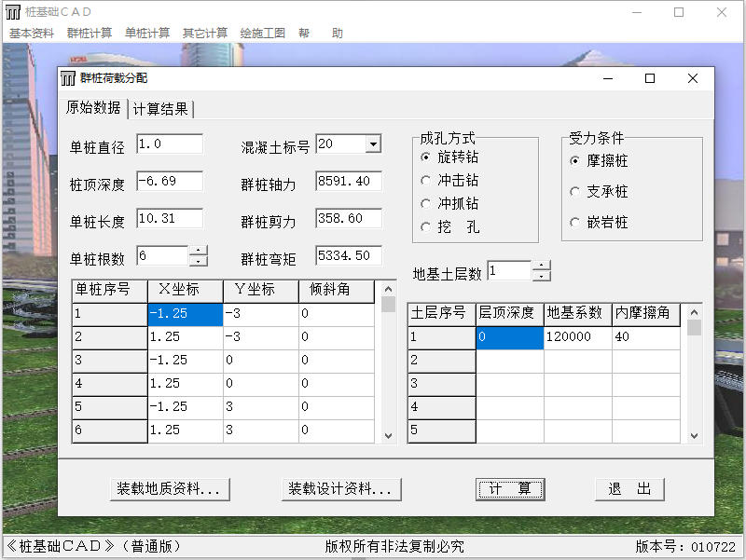Viewport: 746px width, 560px height.
Task: Choose 支承桩 as the load condition
Action: click(575, 192)
